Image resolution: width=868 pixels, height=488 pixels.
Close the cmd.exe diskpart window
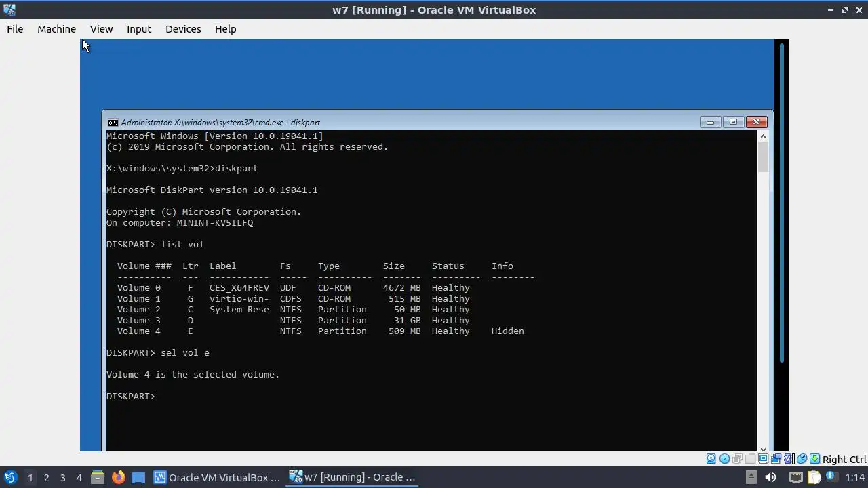point(756,122)
